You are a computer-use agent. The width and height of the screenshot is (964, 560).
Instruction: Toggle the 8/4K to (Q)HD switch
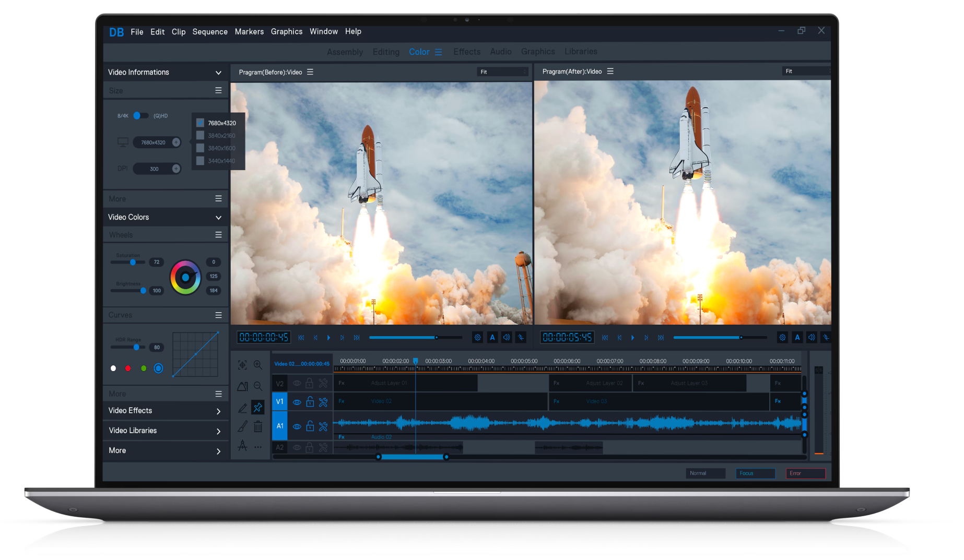(140, 116)
